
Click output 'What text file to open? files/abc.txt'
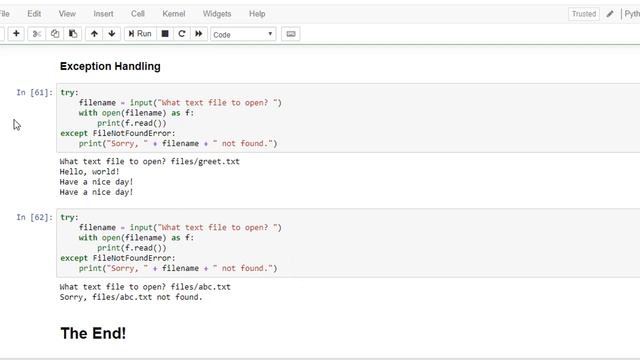coord(145,287)
